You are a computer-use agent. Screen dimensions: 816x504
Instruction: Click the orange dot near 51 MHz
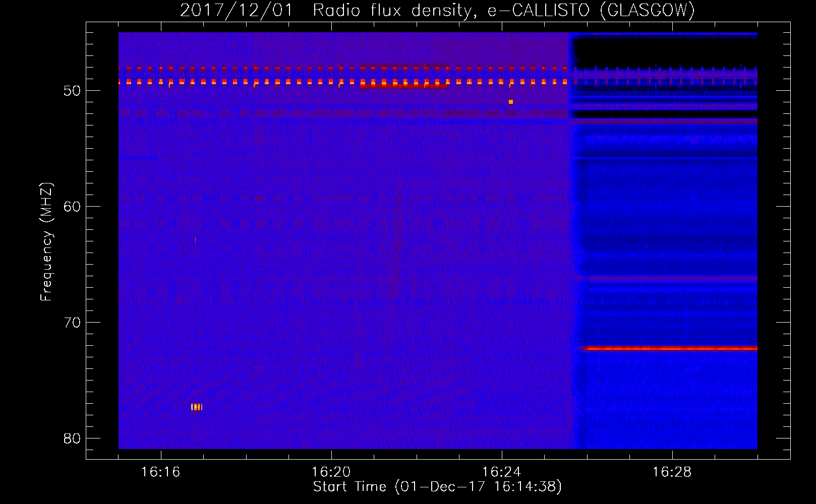(x=511, y=102)
